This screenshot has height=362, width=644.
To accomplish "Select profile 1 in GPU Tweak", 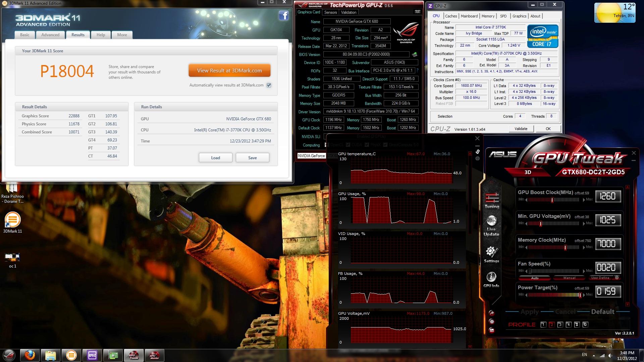I will (543, 324).
